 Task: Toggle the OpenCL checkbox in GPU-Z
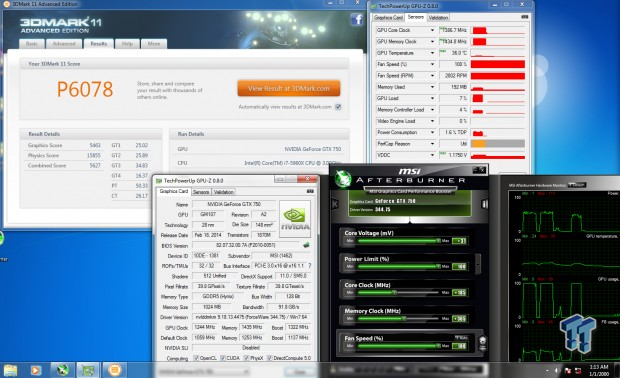pos(196,358)
